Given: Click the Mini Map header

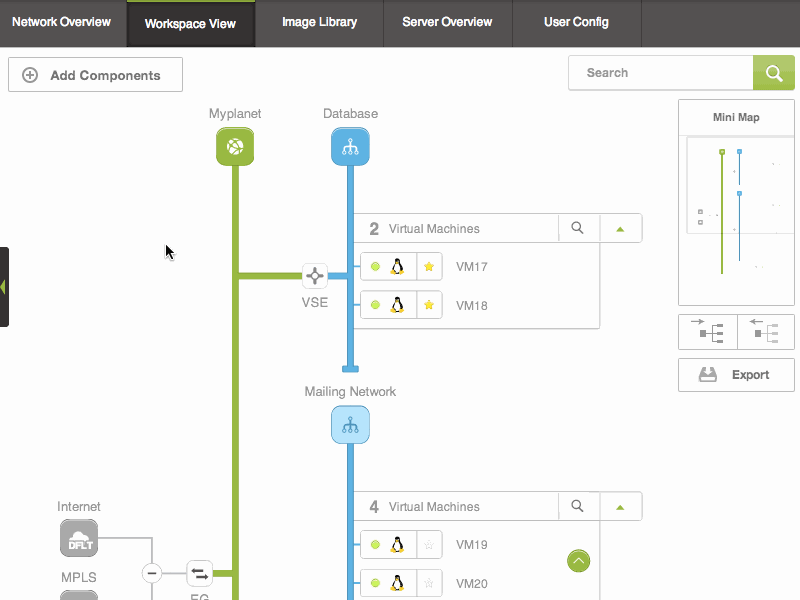Looking at the screenshot, I should point(736,117).
